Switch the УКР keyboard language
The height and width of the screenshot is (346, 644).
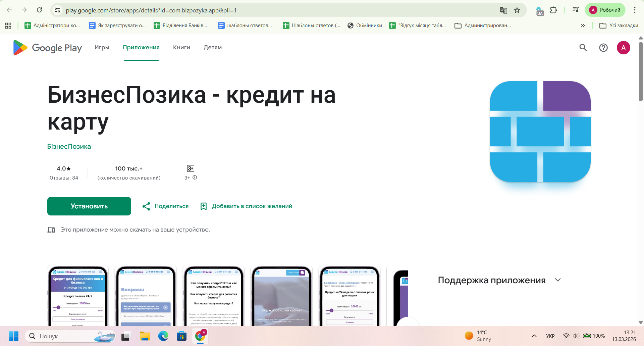click(x=550, y=336)
